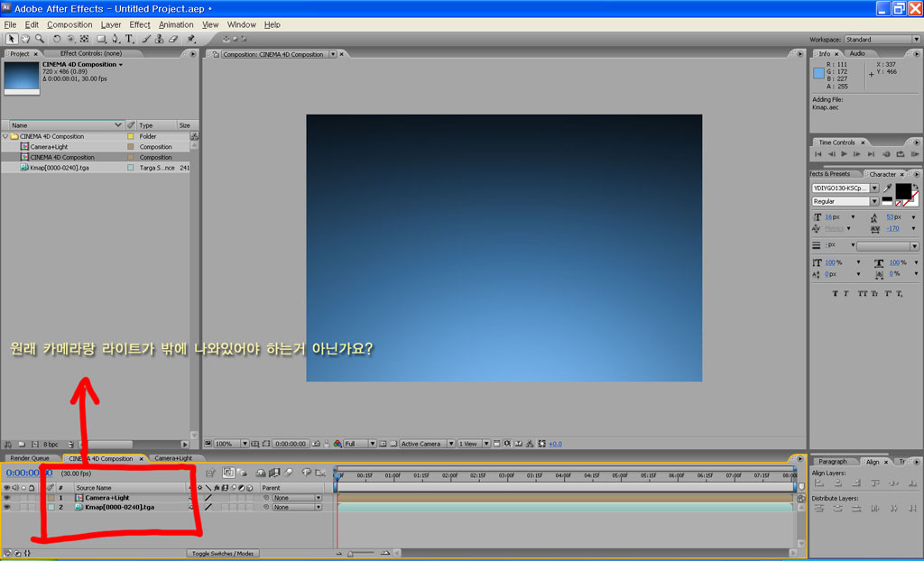Switch to the Audio tab
The image size is (924, 561).
857,53
